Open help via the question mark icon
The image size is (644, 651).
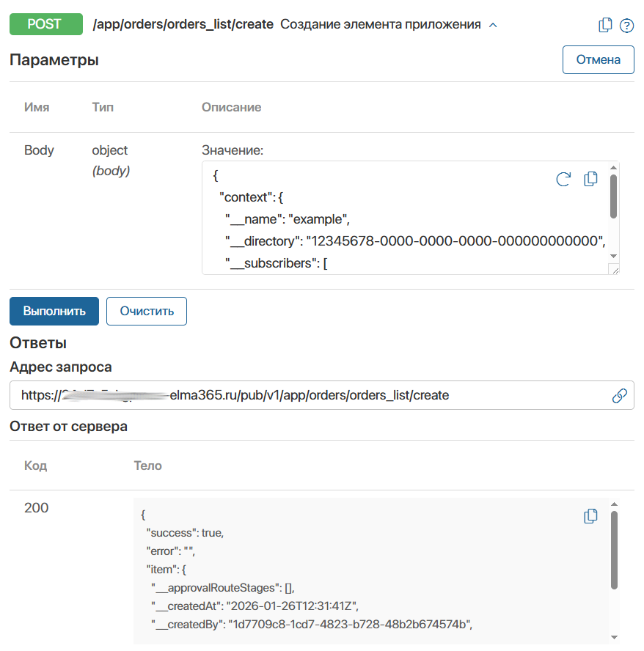coord(626,26)
